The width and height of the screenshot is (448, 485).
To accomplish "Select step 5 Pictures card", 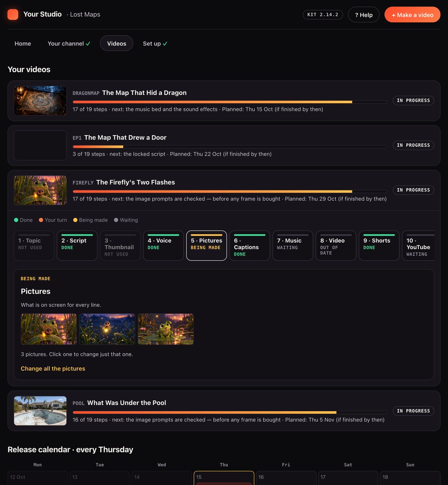I will click(x=207, y=245).
